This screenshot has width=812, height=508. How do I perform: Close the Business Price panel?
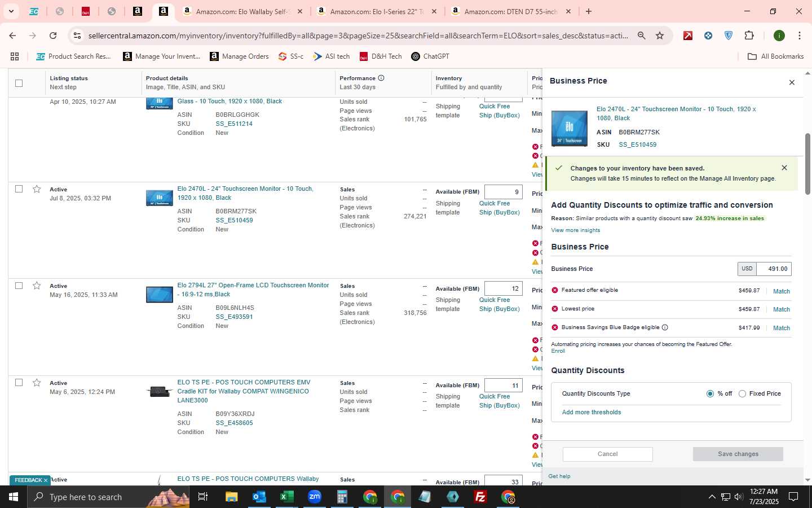click(x=792, y=82)
